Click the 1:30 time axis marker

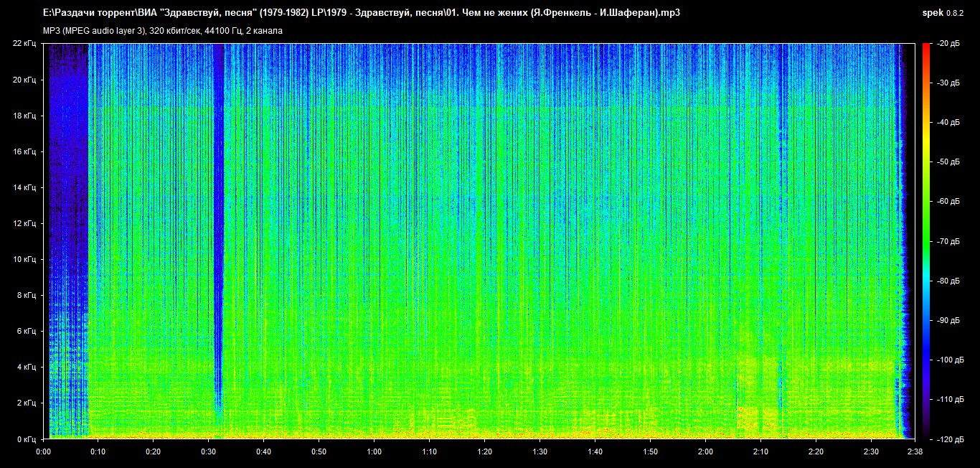pyautogui.click(x=540, y=451)
